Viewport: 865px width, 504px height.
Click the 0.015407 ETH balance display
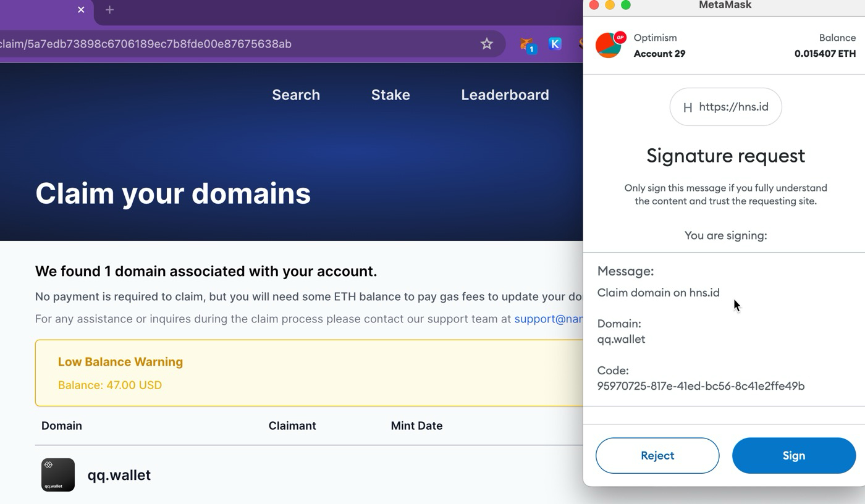[x=824, y=54]
